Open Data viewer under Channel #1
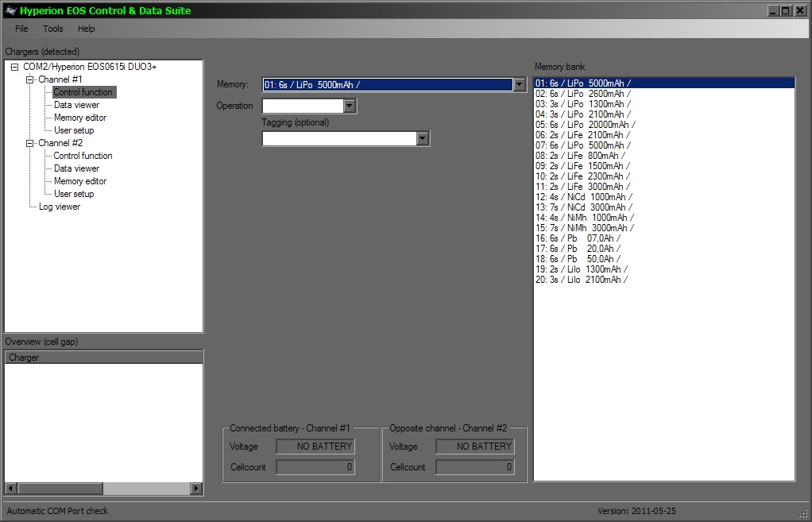Image resolution: width=812 pixels, height=522 pixels. point(76,105)
